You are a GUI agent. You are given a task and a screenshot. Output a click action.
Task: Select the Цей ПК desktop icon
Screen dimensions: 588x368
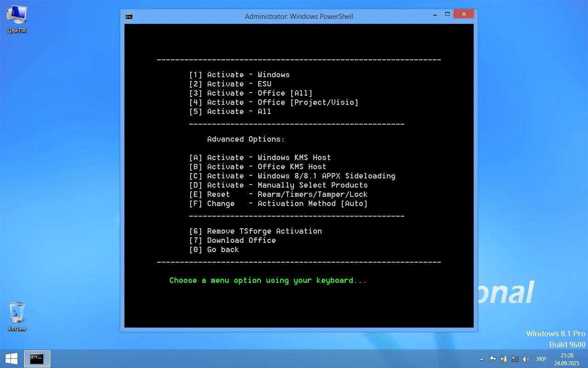tap(17, 19)
